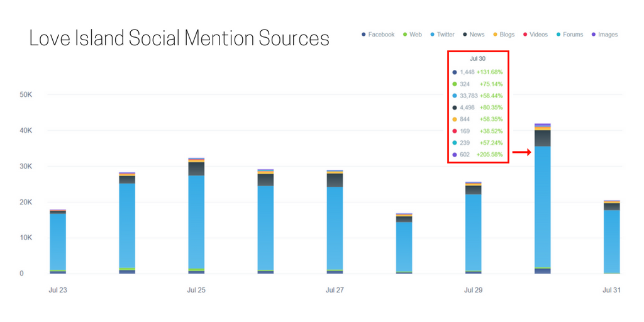This screenshot has width=644, height=322.
Task: Click the 'Jul 29' x-axis label
Action: tap(473, 290)
